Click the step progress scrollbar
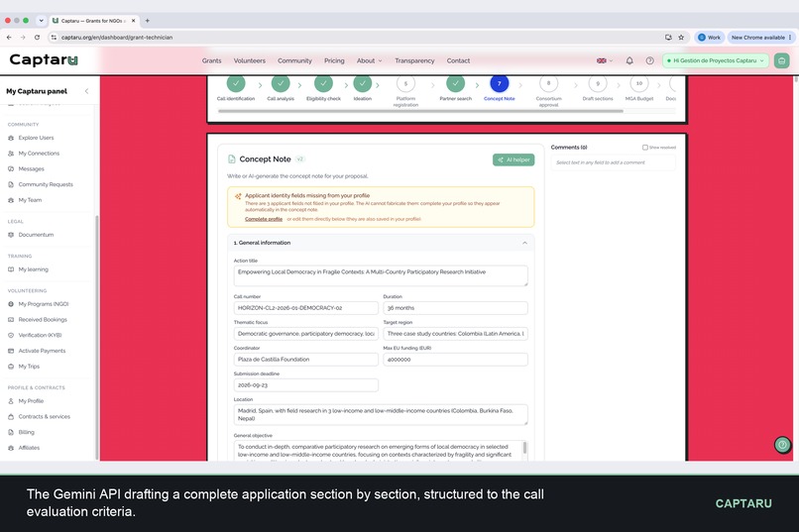 [x=420, y=111]
